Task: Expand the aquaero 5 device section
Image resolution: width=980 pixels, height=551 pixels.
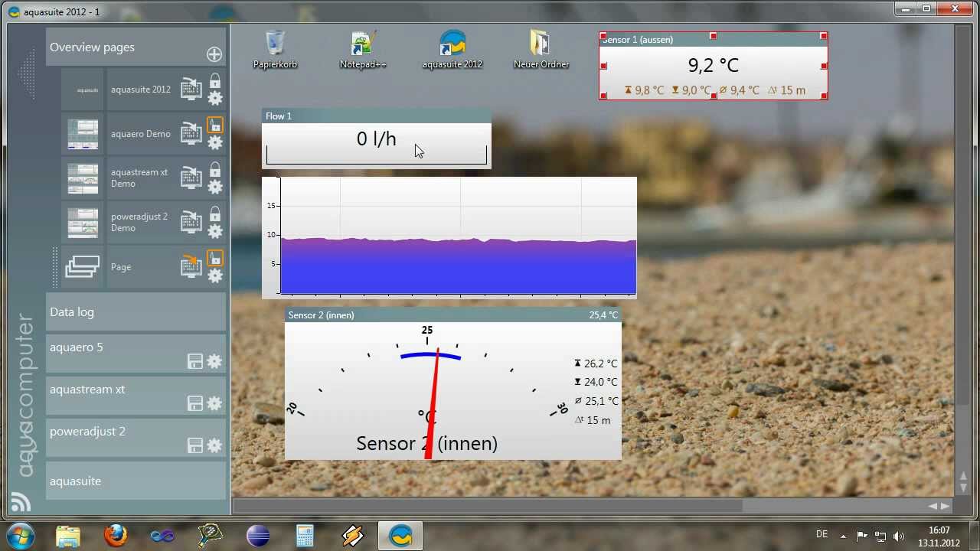Action: [x=136, y=354]
